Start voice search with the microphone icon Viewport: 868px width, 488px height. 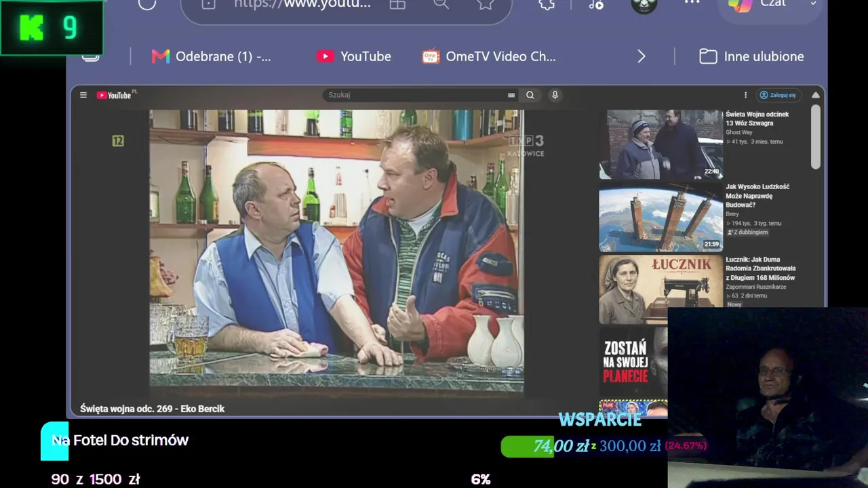click(x=555, y=95)
